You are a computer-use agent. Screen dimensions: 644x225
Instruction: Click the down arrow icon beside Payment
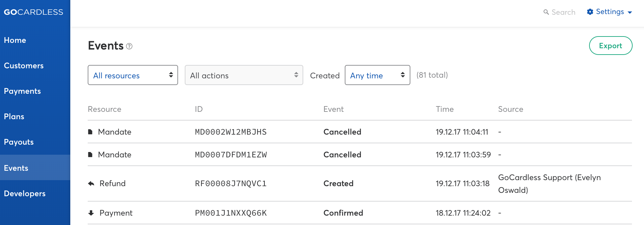click(91, 213)
